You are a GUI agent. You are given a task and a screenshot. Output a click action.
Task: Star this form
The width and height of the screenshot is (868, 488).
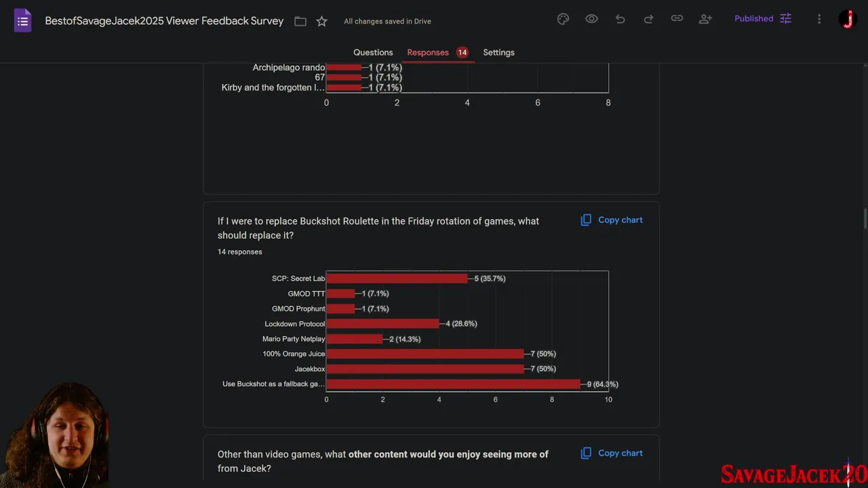[x=321, y=22]
